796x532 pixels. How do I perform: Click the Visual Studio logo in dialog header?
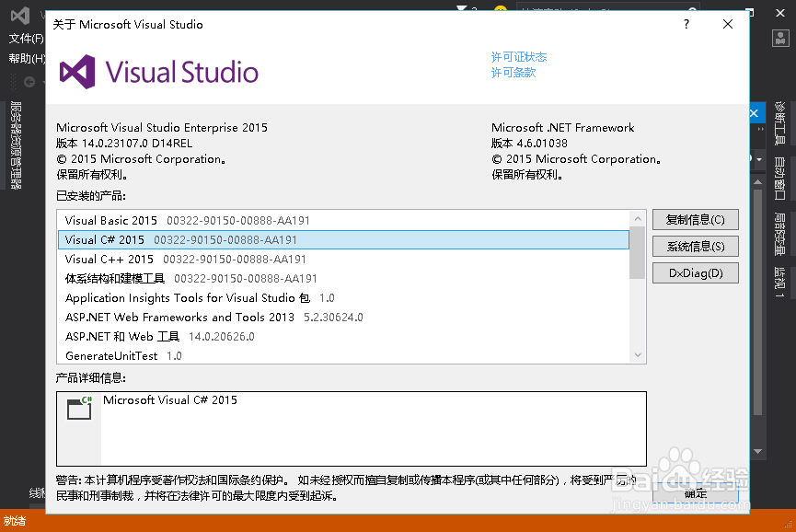click(x=159, y=72)
